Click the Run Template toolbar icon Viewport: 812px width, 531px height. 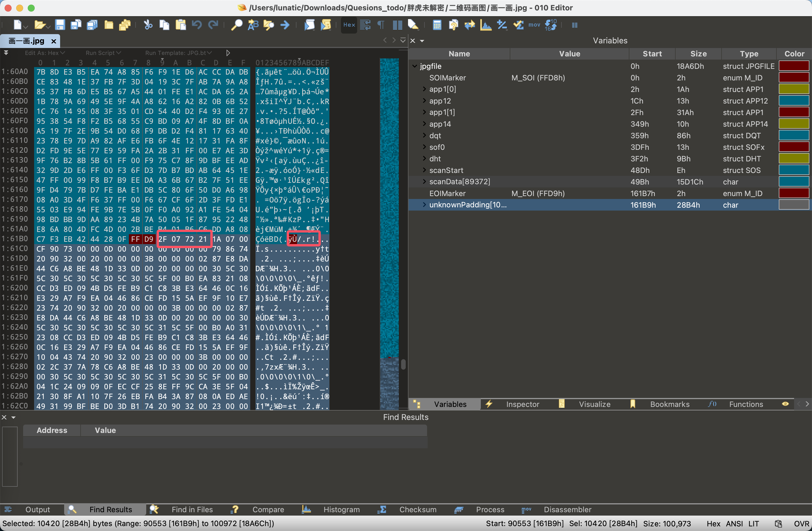[x=326, y=25]
